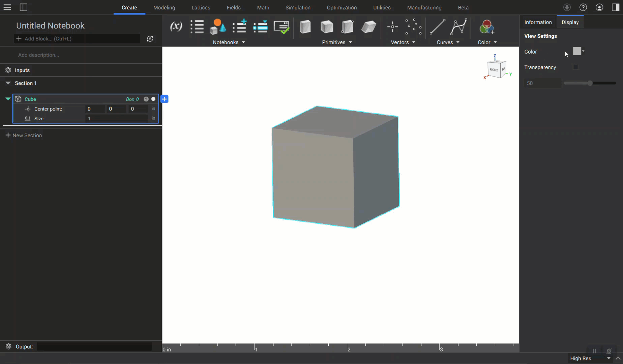Switch to the Lattices tab
Screen dimensions: 623x364
201,7
